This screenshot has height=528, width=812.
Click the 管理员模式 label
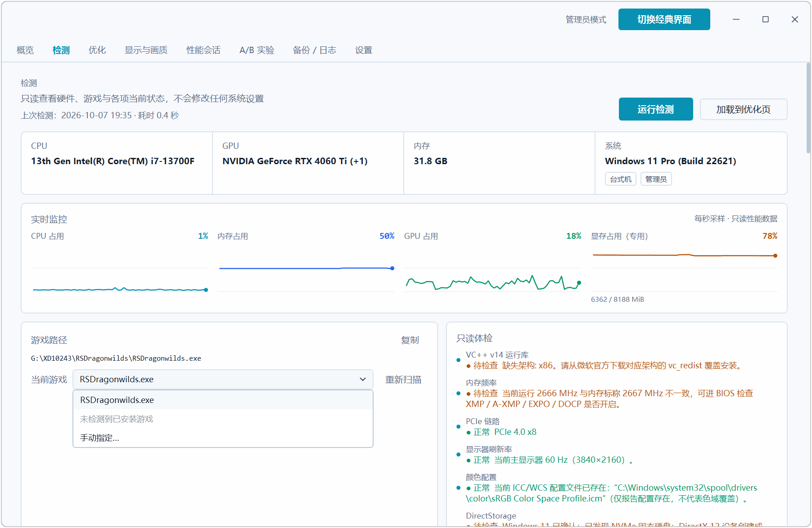(586, 19)
